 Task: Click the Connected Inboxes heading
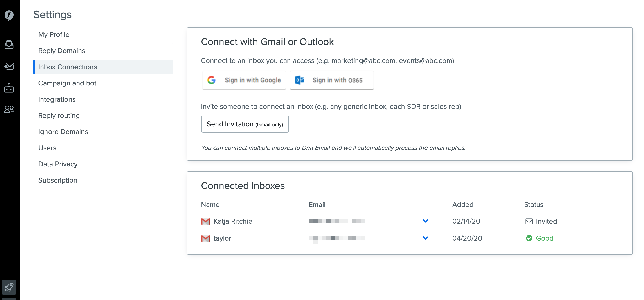click(243, 186)
